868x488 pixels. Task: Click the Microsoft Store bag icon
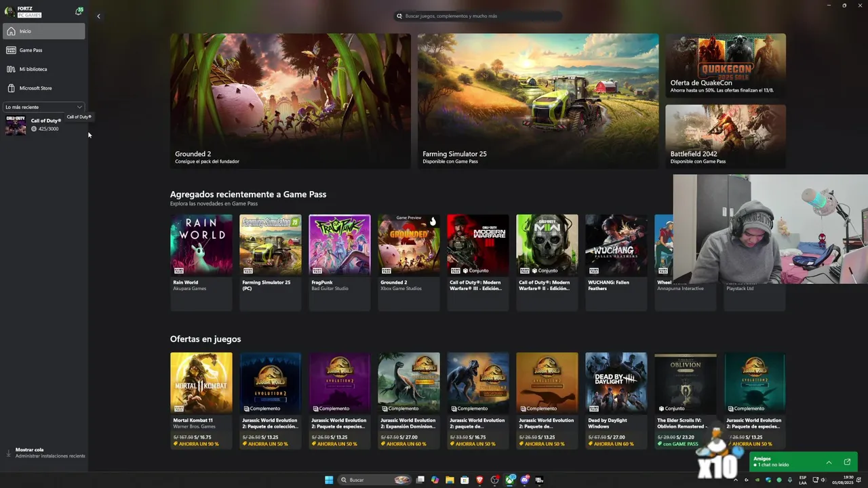[x=11, y=88]
